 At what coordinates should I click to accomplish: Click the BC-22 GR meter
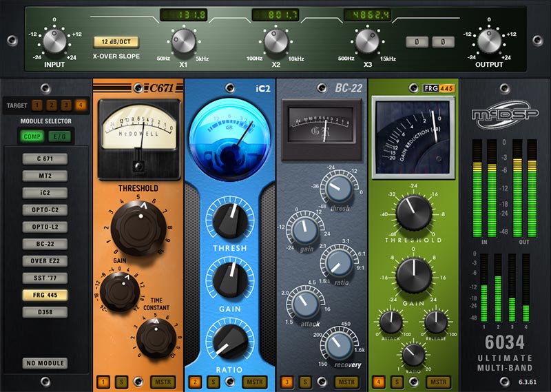coord(322,130)
